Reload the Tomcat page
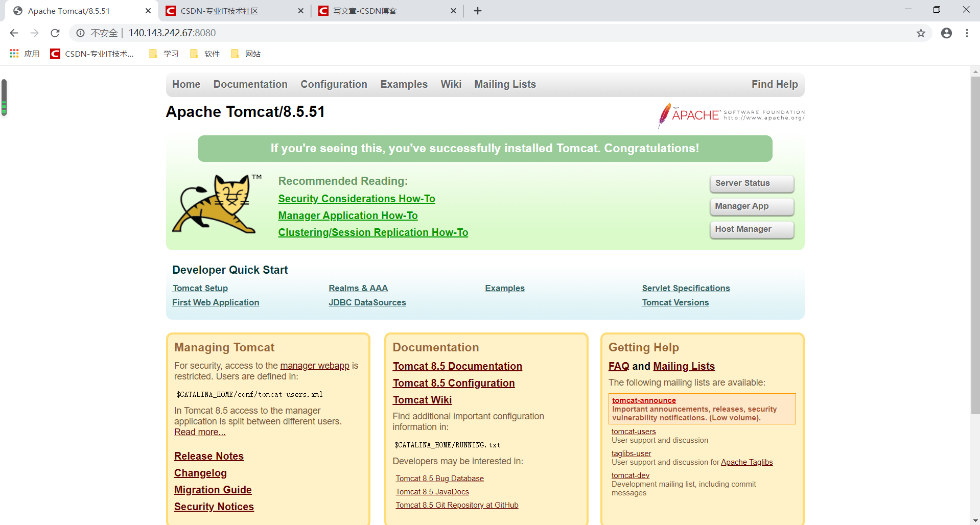The height and width of the screenshot is (525, 980). 55,33
